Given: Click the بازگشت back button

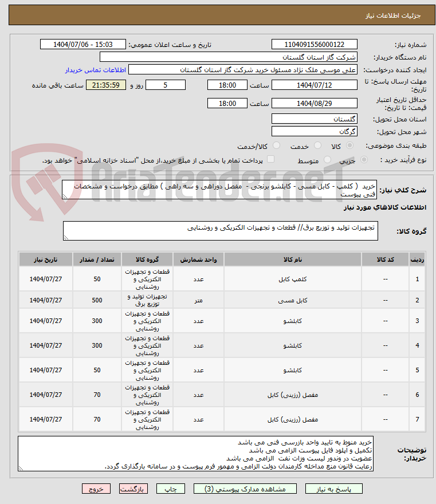Looking at the screenshot, I should coord(133,489).
